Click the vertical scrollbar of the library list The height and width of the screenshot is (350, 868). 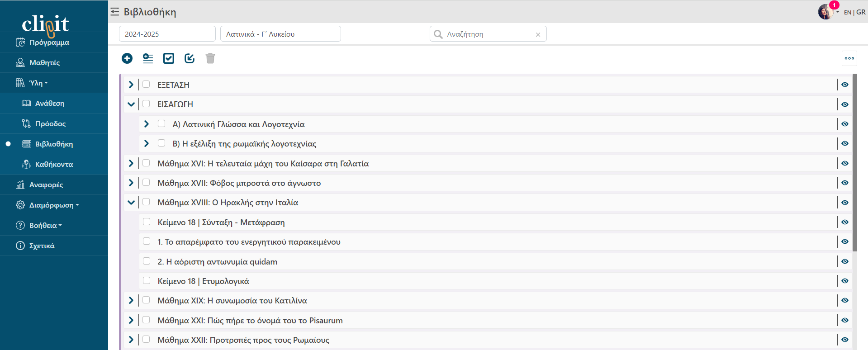coord(854,163)
